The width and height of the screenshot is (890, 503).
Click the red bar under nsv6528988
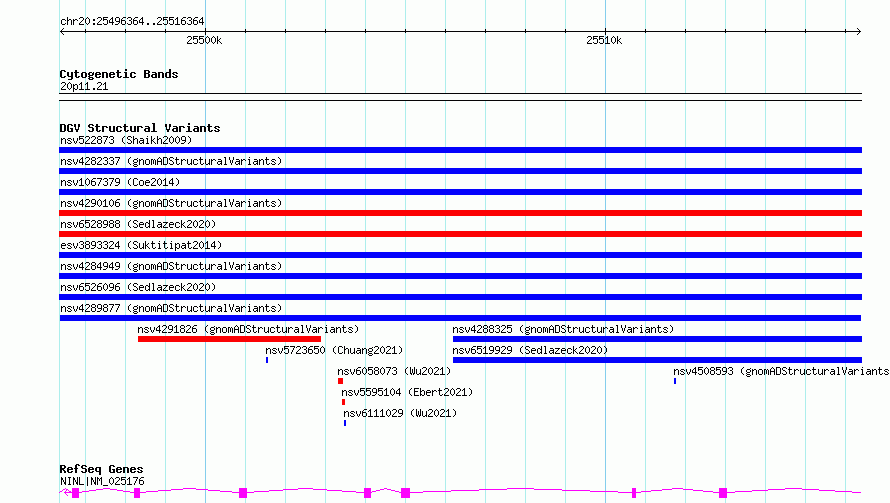(460, 234)
